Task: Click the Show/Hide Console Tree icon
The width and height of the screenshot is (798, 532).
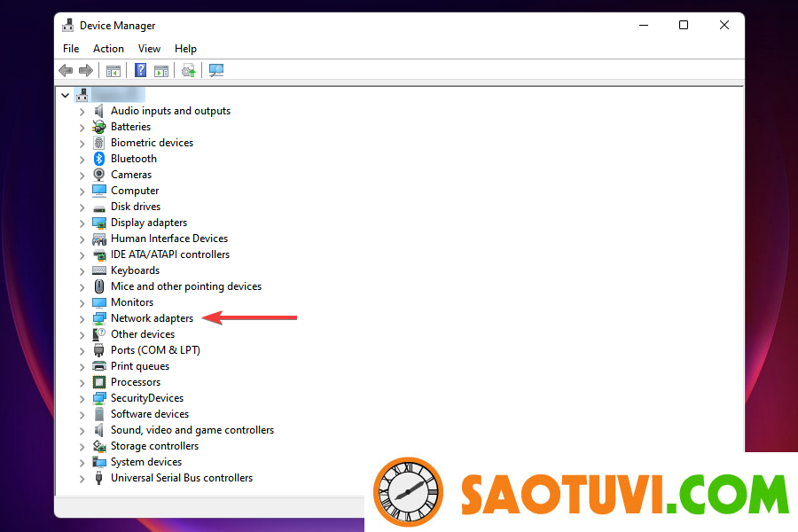Action: [x=113, y=71]
